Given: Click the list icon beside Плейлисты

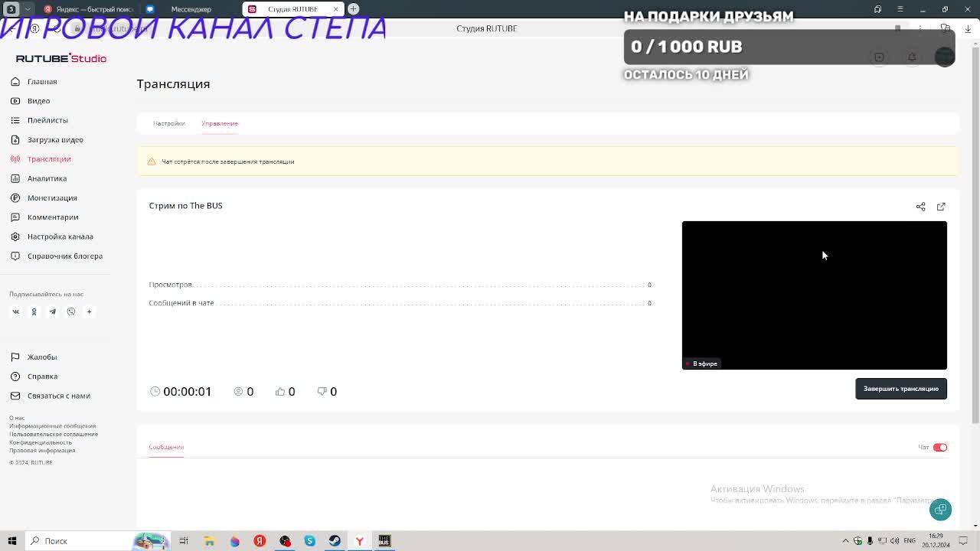Looking at the screenshot, I should pyautogui.click(x=15, y=120).
